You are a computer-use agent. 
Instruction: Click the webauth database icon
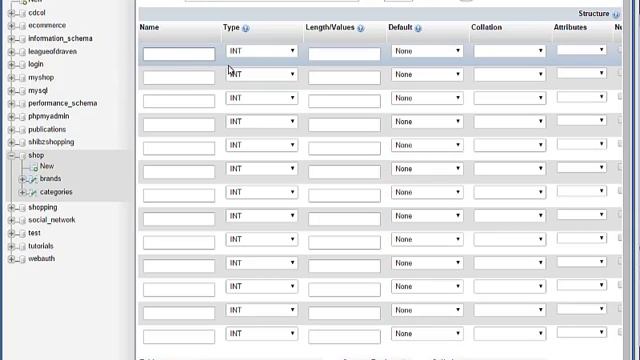pyautogui.click(x=23, y=260)
